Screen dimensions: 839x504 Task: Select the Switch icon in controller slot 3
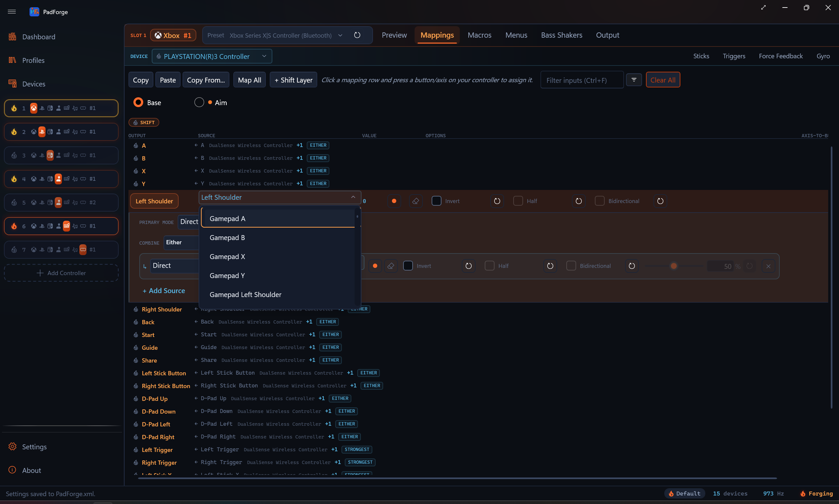[x=50, y=155]
